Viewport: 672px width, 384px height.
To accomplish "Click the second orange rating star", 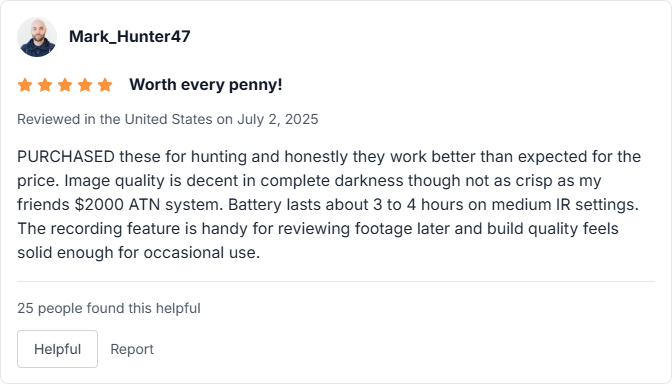I will click(x=45, y=85).
